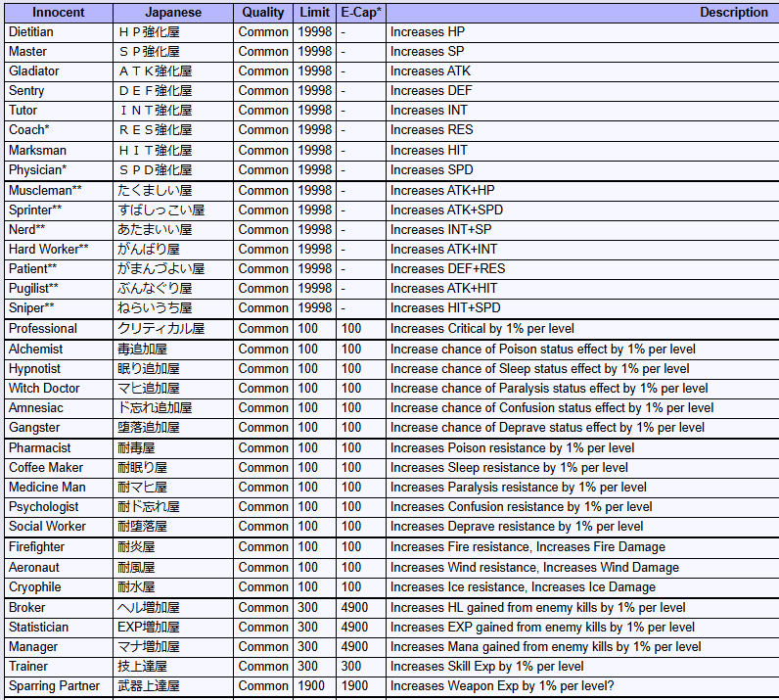Click the Witch Doctor cell
The width and height of the screenshot is (779, 700).
click(x=59, y=389)
